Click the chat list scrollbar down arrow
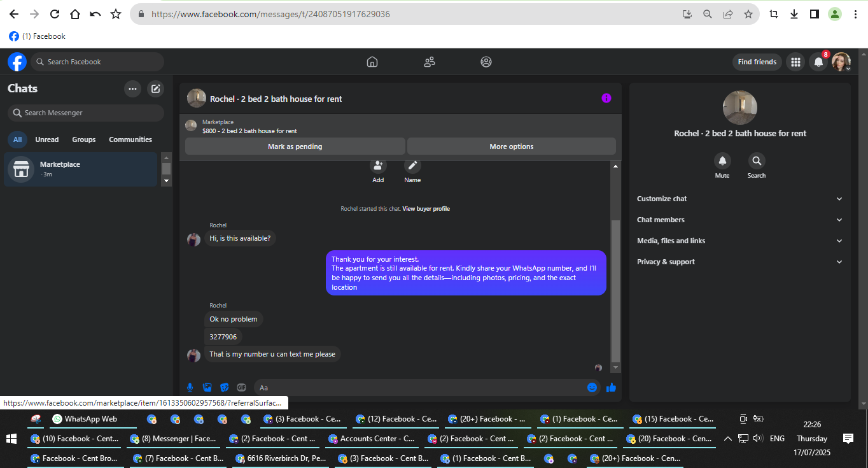The image size is (868, 468). (167, 181)
